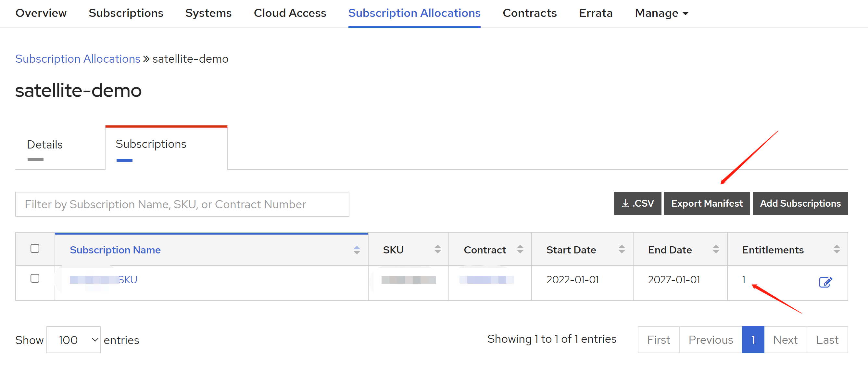
Task: Sort table by Start Date arrows
Action: coord(621,249)
